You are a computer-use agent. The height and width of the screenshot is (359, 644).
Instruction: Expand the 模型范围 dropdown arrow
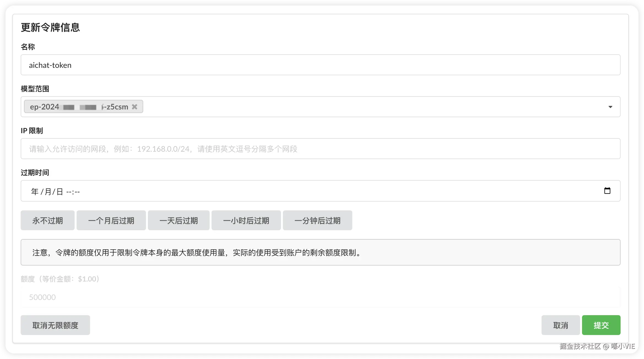610,107
